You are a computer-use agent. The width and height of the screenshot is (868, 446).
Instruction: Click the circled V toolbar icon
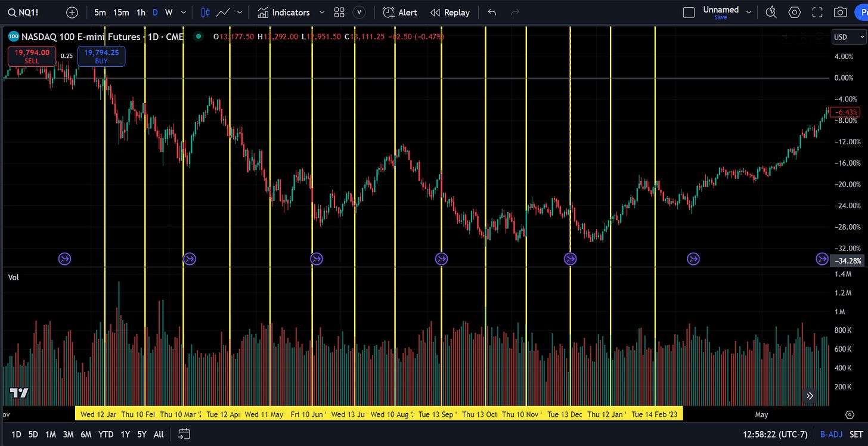tap(359, 12)
